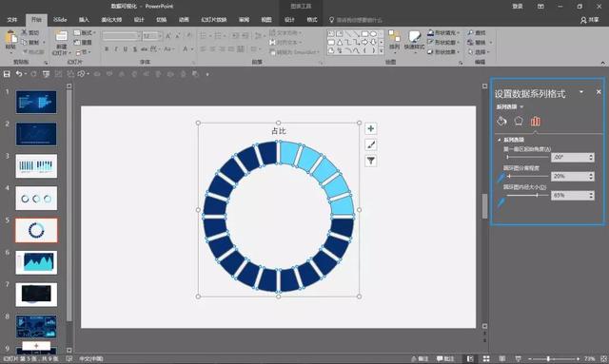The image size is (609, 364).
Task: Switch to the iSlide ribbon tab
Action: [60, 20]
